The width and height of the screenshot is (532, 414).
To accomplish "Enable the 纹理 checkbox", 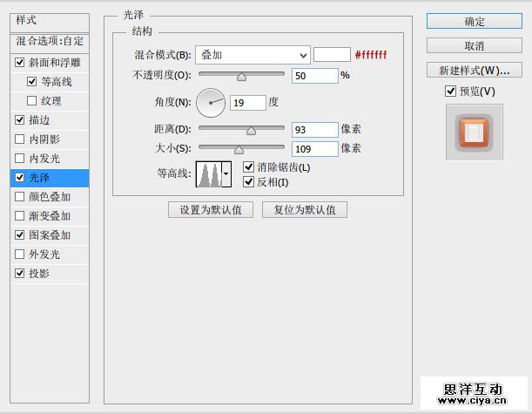I will [x=32, y=101].
